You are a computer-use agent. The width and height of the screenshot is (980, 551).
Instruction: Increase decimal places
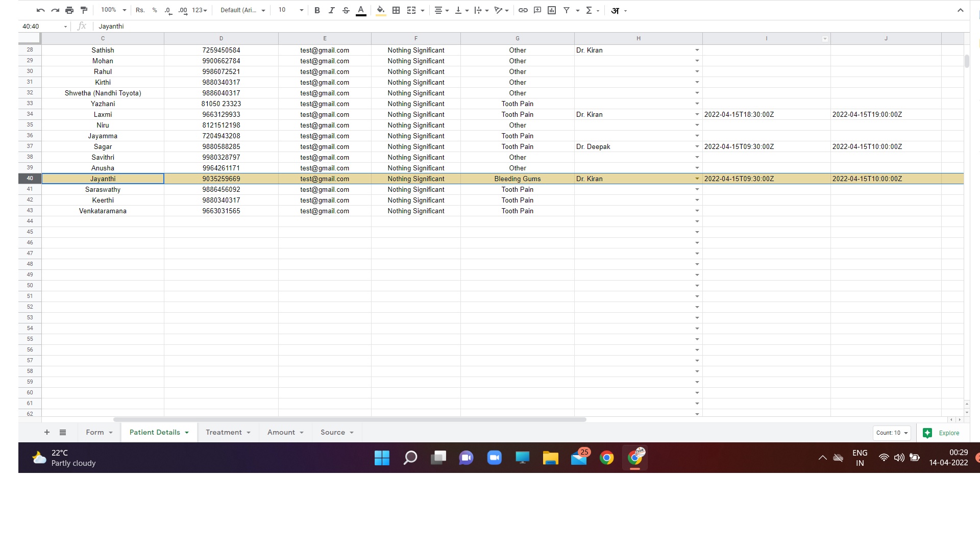[183, 10]
